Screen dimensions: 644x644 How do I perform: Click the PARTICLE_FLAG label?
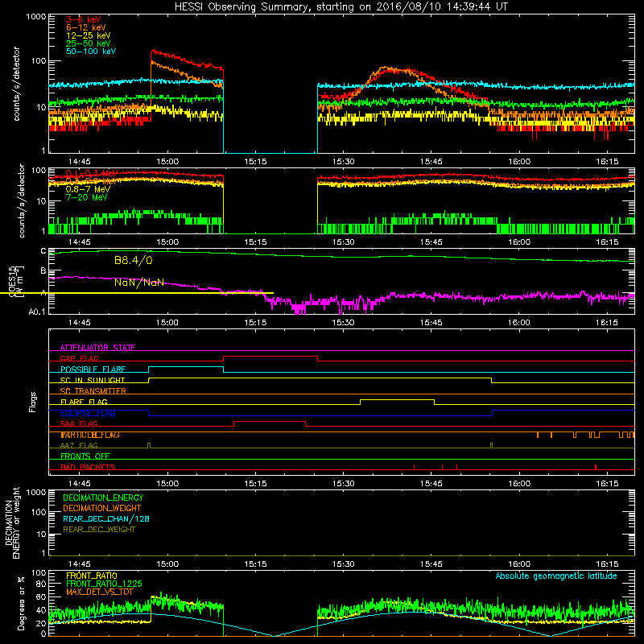tap(90, 435)
